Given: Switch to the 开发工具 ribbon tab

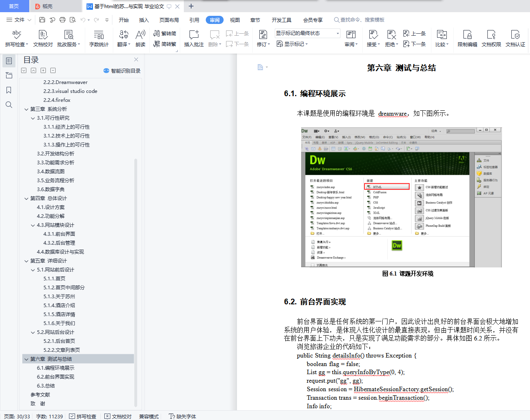Looking at the screenshot, I should point(282,20).
